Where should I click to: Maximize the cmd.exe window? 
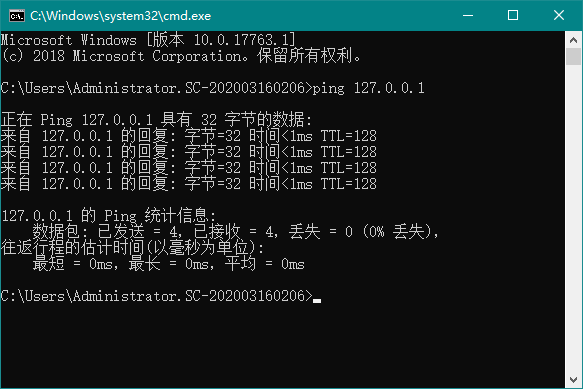point(513,16)
